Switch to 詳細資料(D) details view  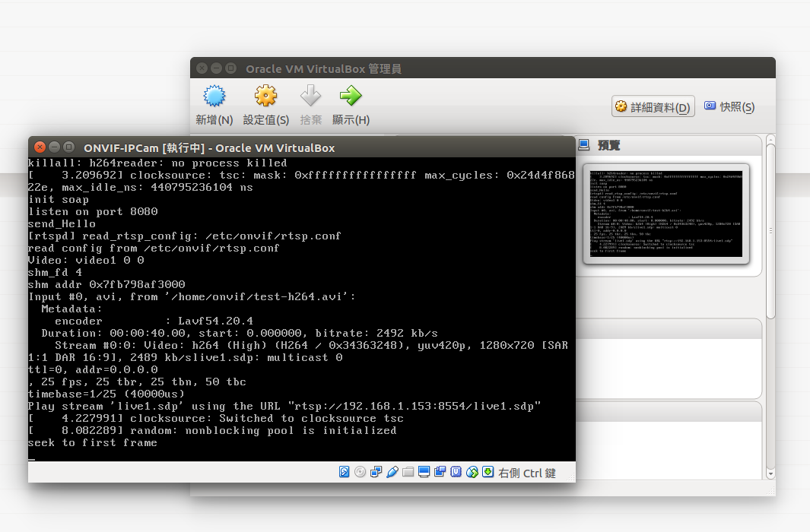click(653, 107)
